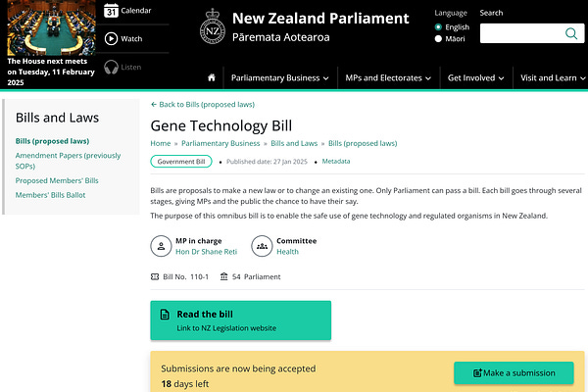
Task: Open Proposed Members' Bills sidebar item
Action: click(x=57, y=180)
